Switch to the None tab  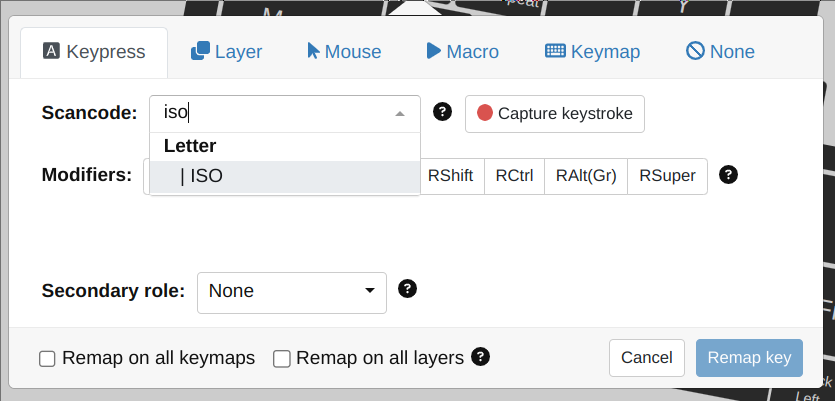coord(720,52)
